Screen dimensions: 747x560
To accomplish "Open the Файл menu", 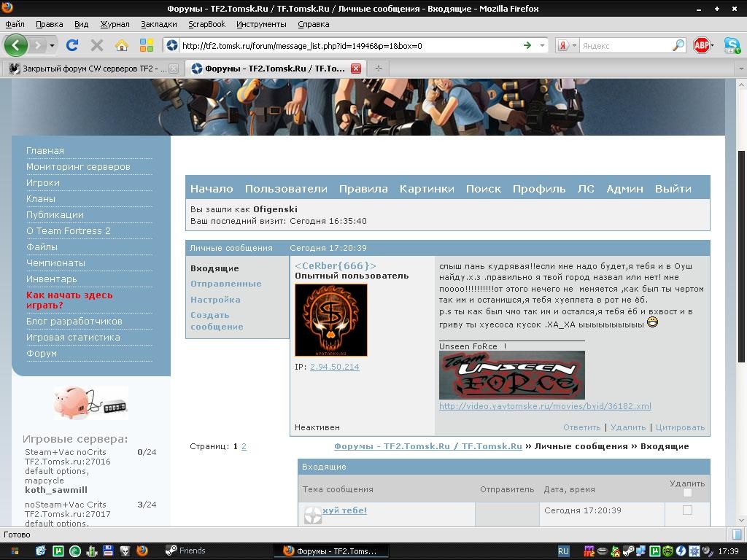I will [x=15, y=24].
